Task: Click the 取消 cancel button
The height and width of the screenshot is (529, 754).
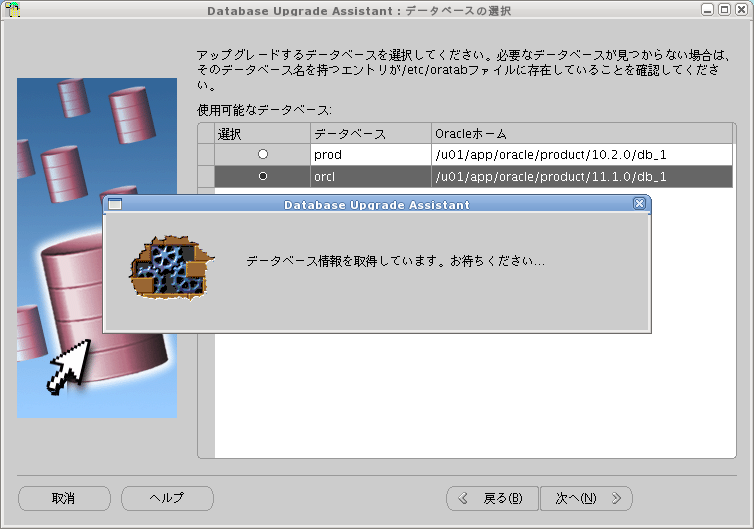Action: click(64, 498)
